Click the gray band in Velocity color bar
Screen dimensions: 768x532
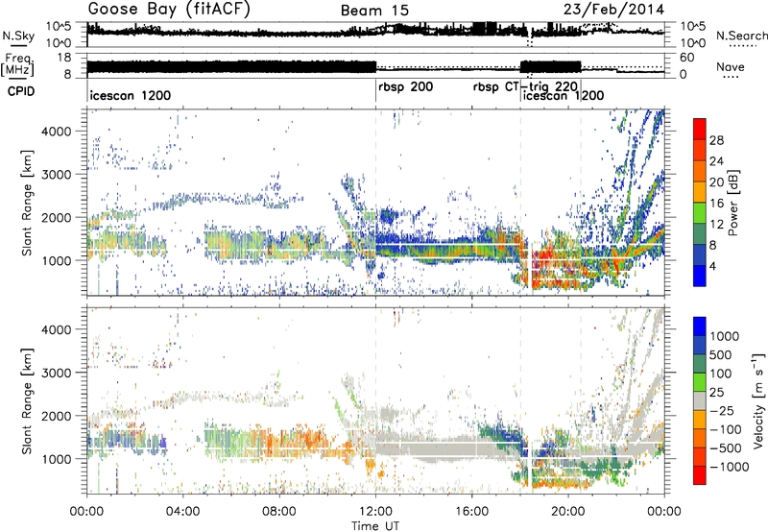pyautogui.click(x=700, y=400)
